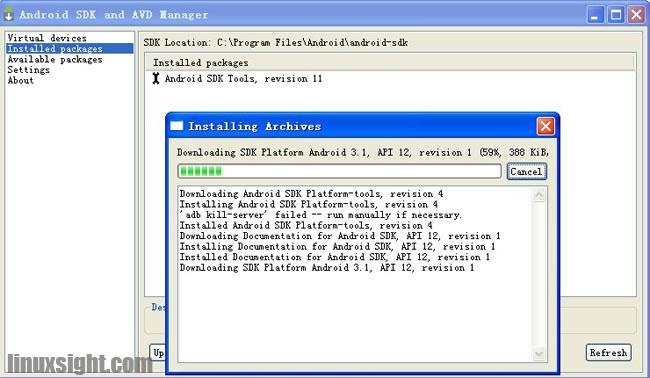Viewport: 650px width, 378px height.
Task: Open the About section
Action: coord(20,80)
